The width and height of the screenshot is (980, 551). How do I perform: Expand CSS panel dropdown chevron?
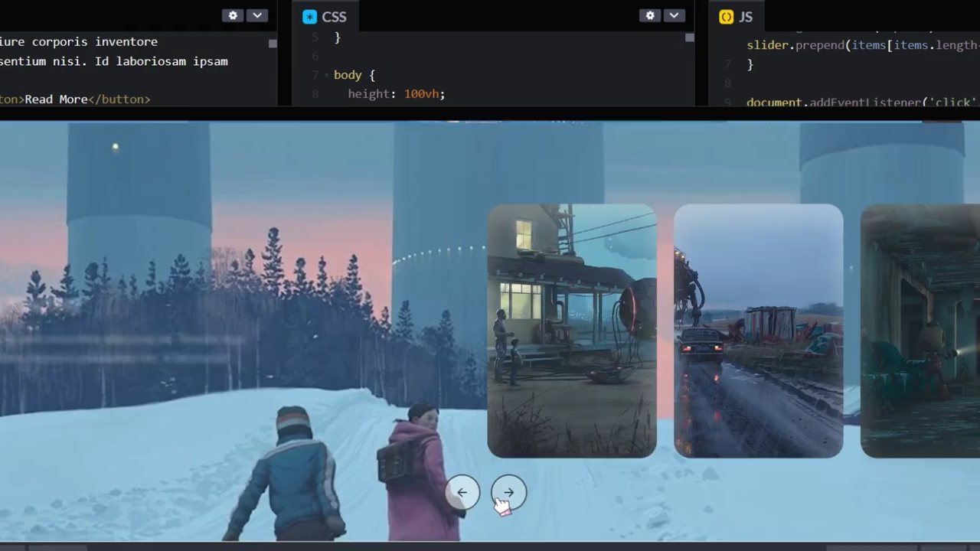click(674, 15)
